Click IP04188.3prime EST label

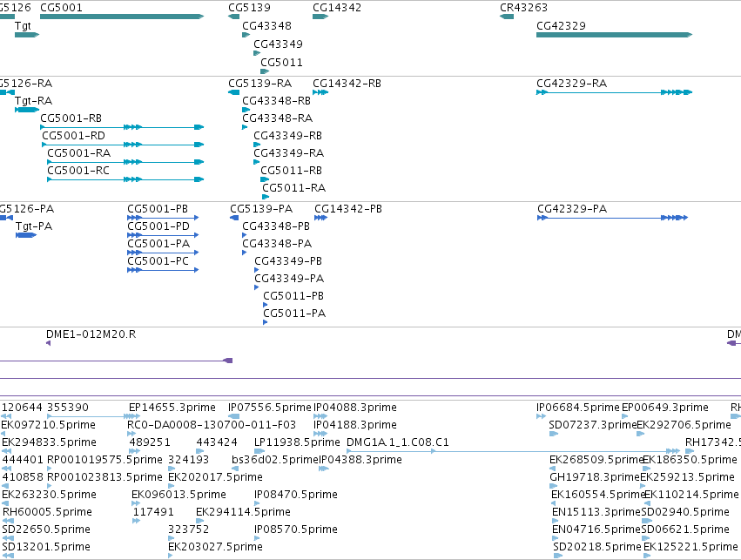coord(355,425)
